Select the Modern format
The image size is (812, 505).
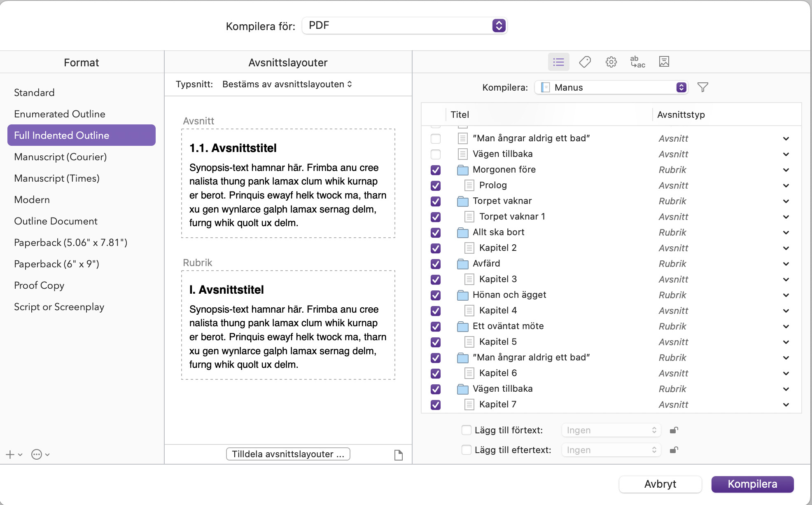coord(82,200)
